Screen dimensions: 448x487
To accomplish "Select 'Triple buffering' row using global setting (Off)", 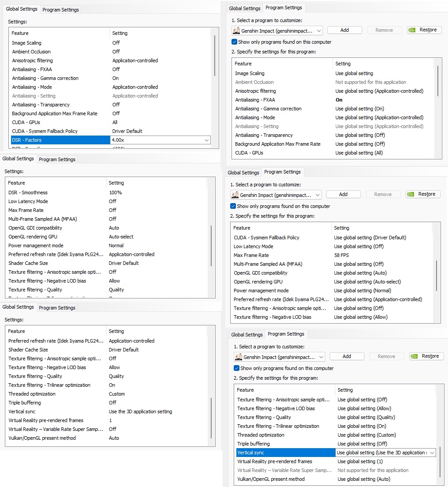I will point(336,444).
